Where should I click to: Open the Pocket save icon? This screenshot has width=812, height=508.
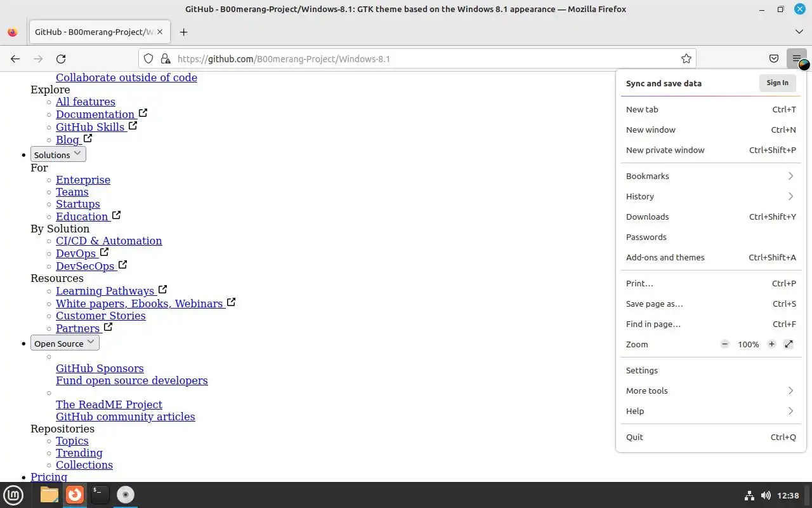pos(774,58)
